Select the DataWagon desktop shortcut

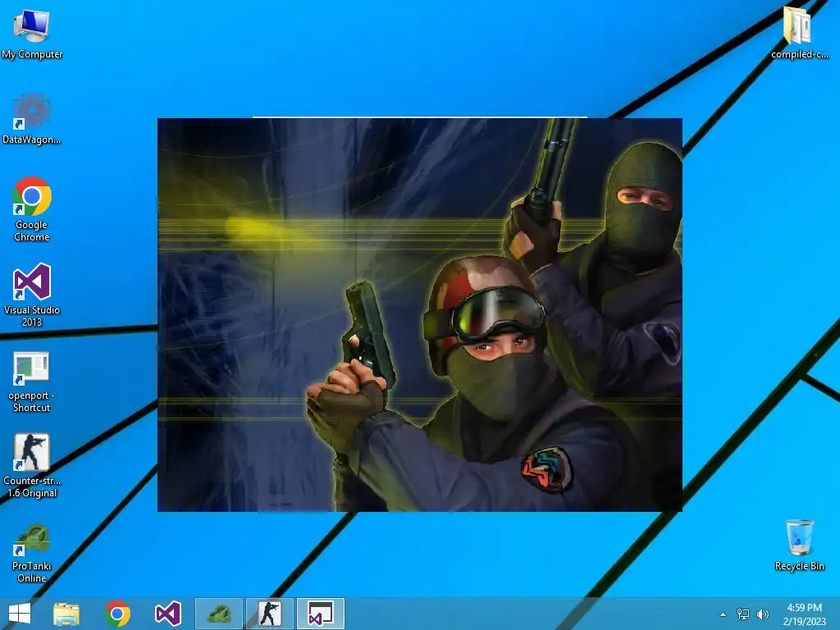32,120
